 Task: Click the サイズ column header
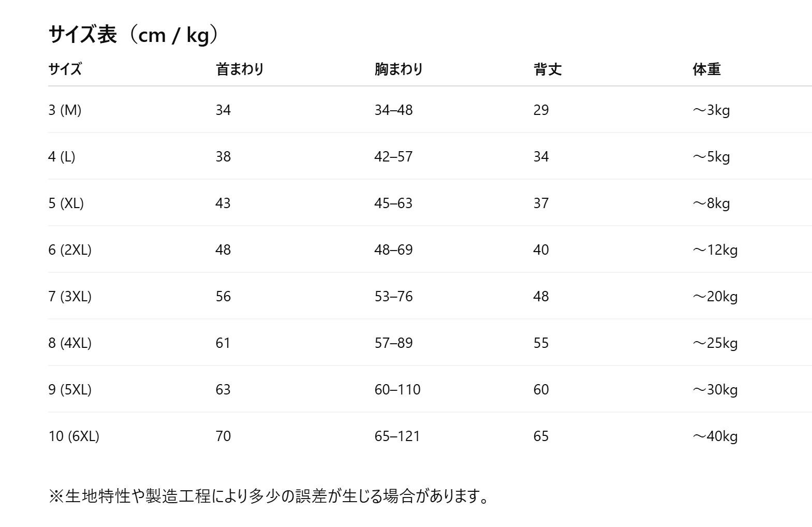click(x=65, y=69)
